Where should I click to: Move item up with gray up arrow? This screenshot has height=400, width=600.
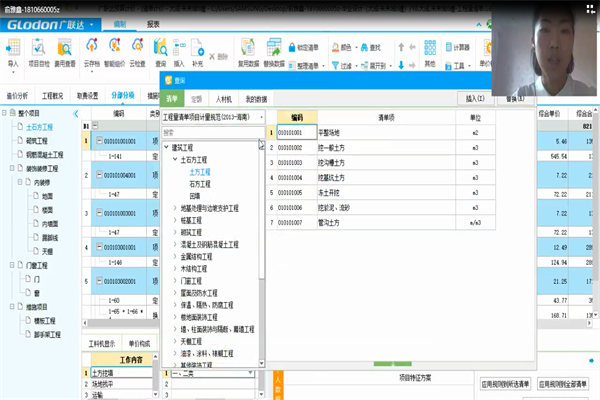click(401, 47)
